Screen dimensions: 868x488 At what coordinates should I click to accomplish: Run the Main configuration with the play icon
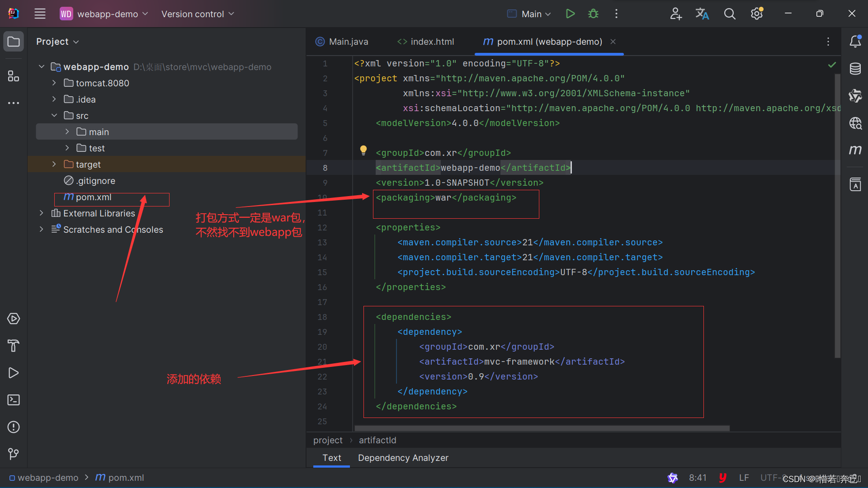point(570,14)
